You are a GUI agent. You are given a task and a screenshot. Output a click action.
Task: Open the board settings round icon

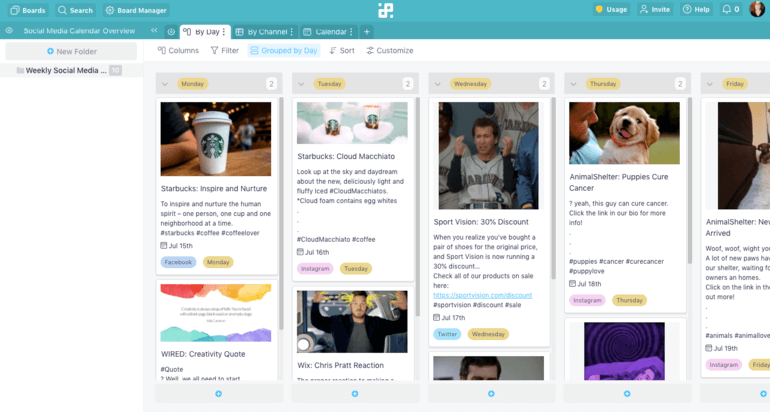(x=171, y=31)
